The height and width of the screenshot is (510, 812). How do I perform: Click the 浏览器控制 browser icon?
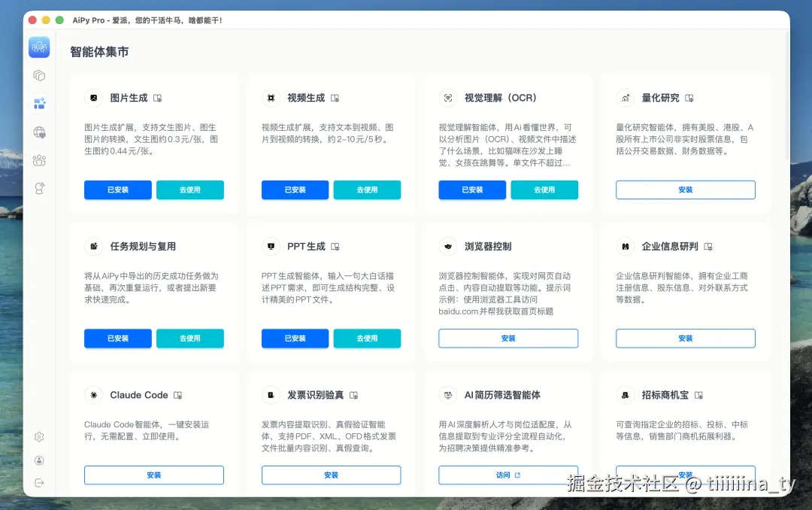click(x=448, y=246)
